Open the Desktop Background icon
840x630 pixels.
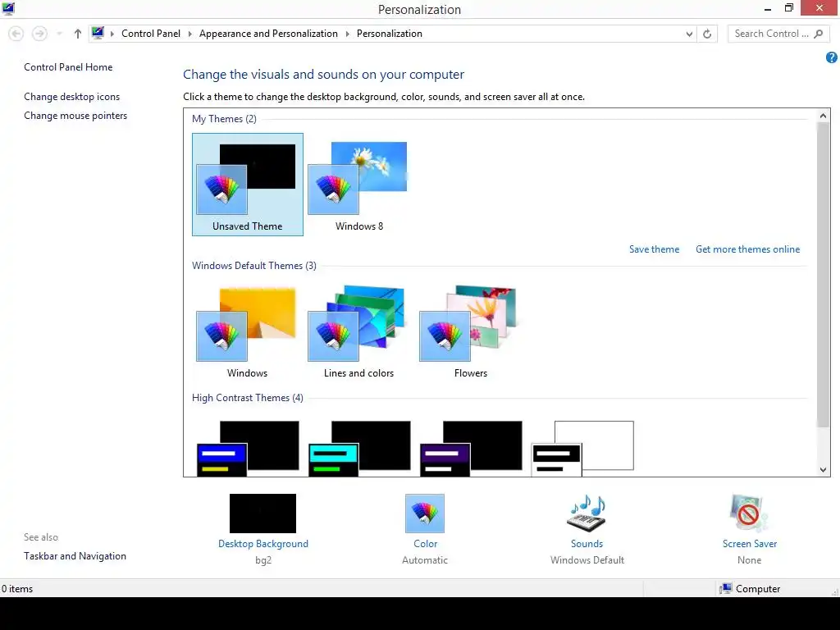(262, 514)
